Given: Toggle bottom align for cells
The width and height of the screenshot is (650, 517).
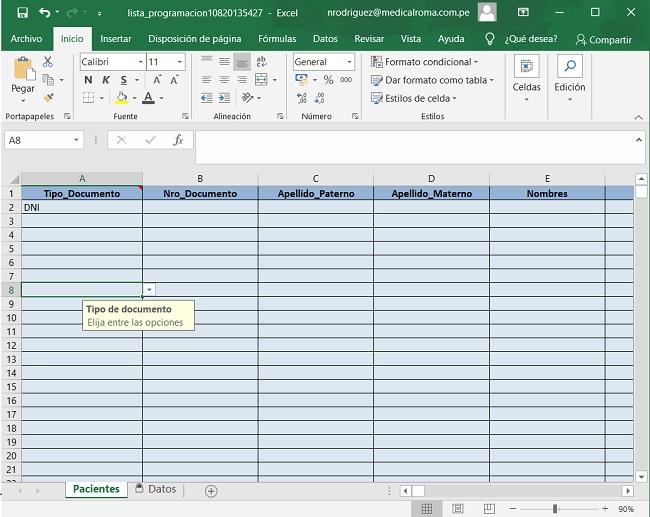Looking at the screenshot, I should coord(242,62).
